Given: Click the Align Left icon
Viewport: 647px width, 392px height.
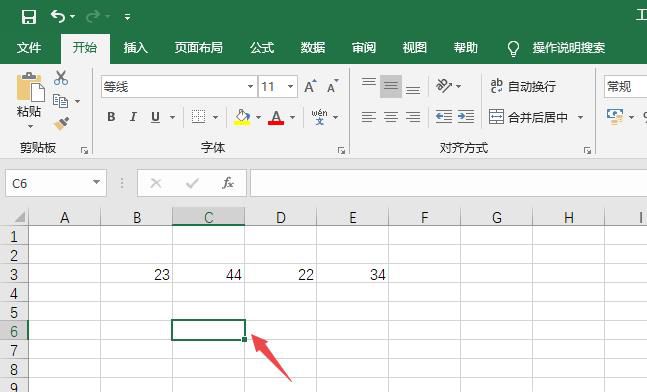Looking at the screenshot, I should coord(368,117).
